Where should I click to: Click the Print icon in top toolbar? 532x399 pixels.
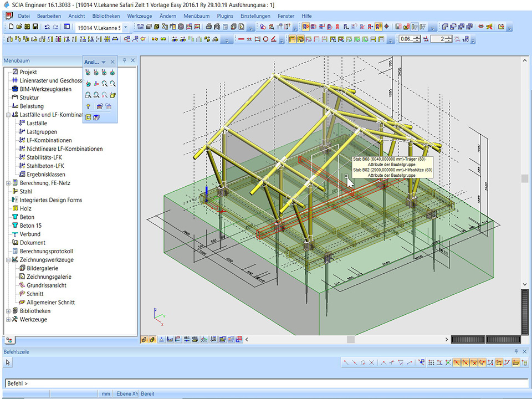(x=208, y=27)
